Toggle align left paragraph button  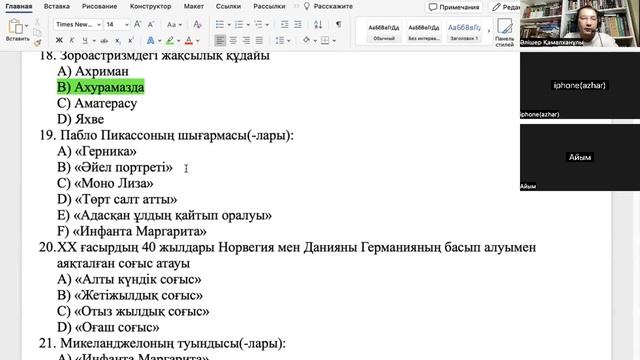[x=220, y=40]
